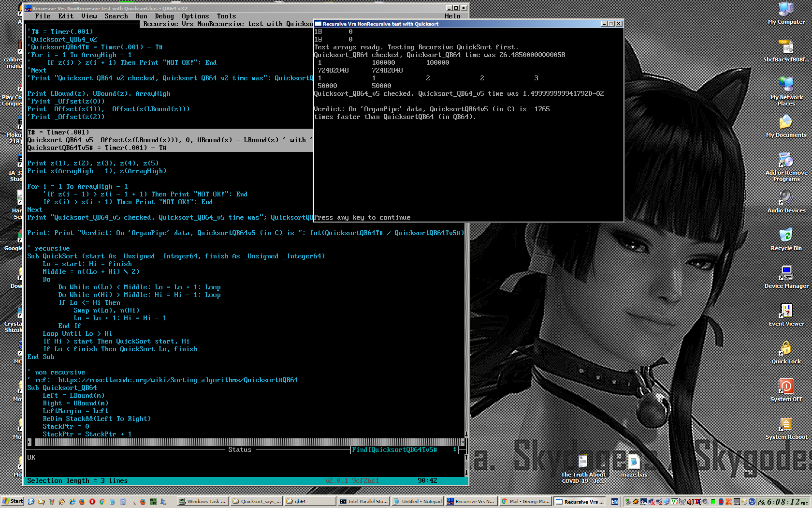Open the Edit menu in QB64
The image size is (812, 508).
point(66,16)
